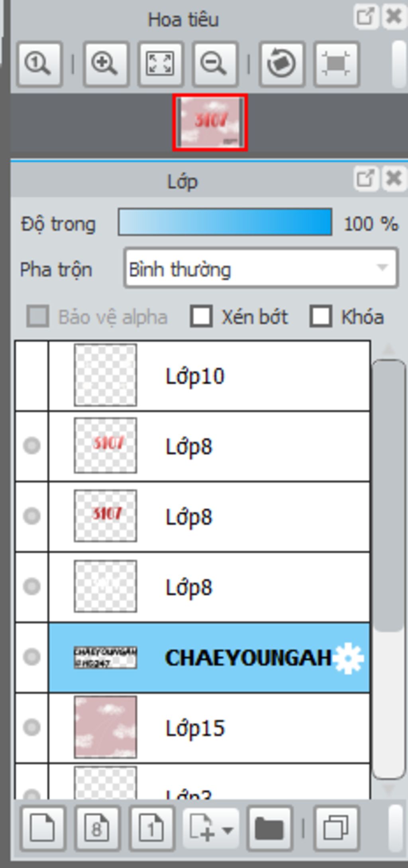This screenshot has width=408, height=868.
Task: Enable the Xén bớt checkbox
Action: (x=201, y=316)
